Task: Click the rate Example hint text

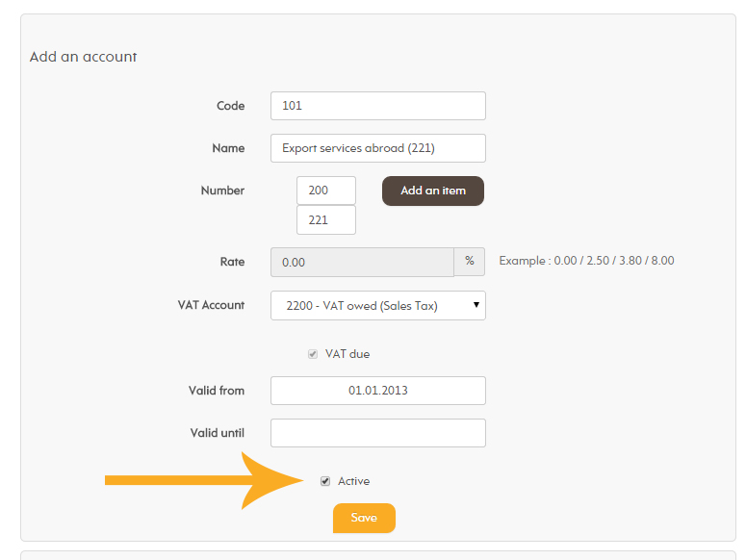Action: click(586, 261)
